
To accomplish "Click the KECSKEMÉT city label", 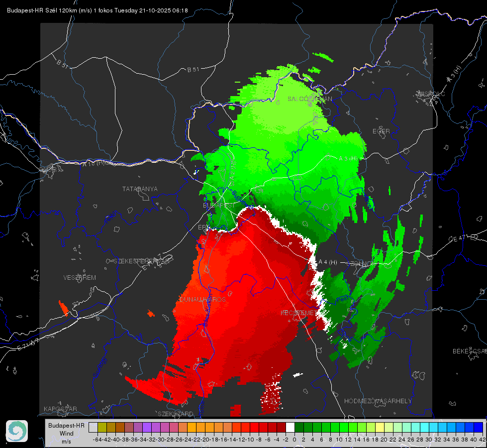I will pyautogui.click(x=299, y=313).
